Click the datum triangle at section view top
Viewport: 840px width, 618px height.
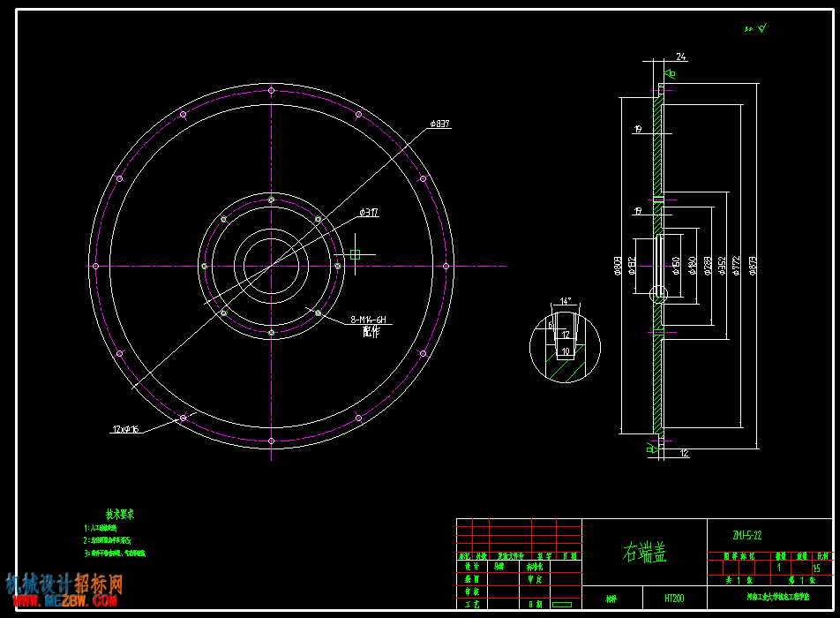(x=669, y=73)
